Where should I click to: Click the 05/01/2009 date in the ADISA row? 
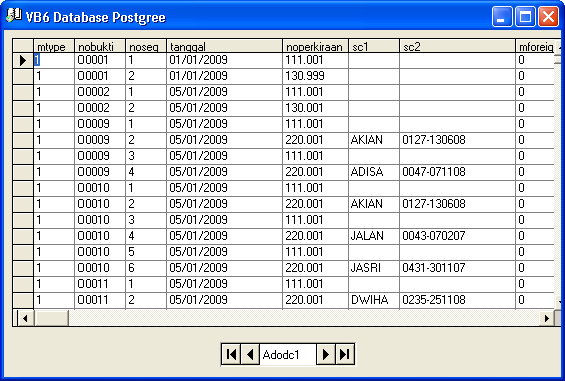click(x=224, y=172)
